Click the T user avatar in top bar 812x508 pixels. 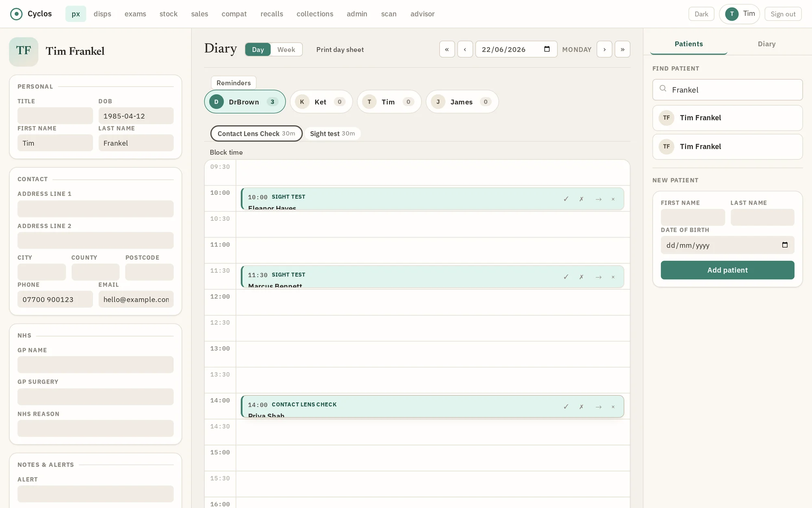[732, 14]
